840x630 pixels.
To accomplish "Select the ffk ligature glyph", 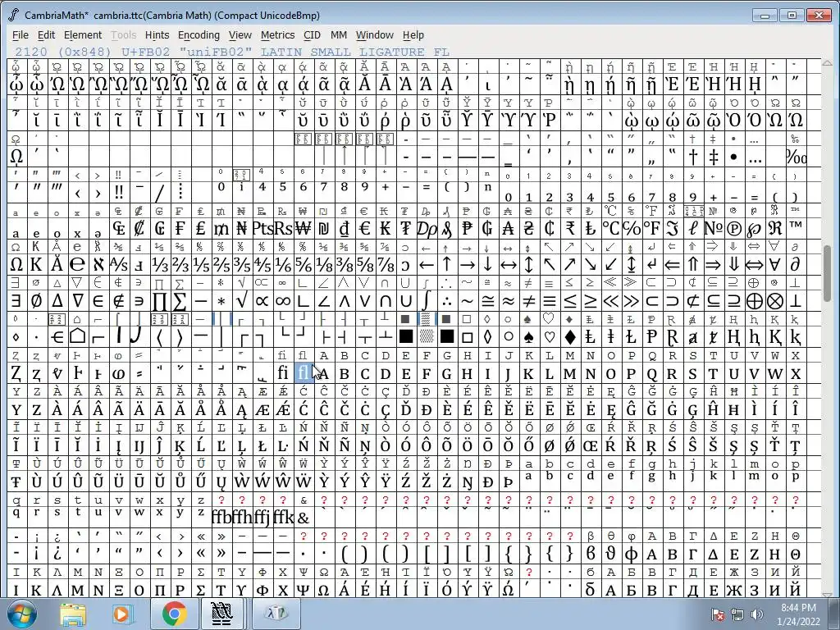I will click(x=283, y=516).
